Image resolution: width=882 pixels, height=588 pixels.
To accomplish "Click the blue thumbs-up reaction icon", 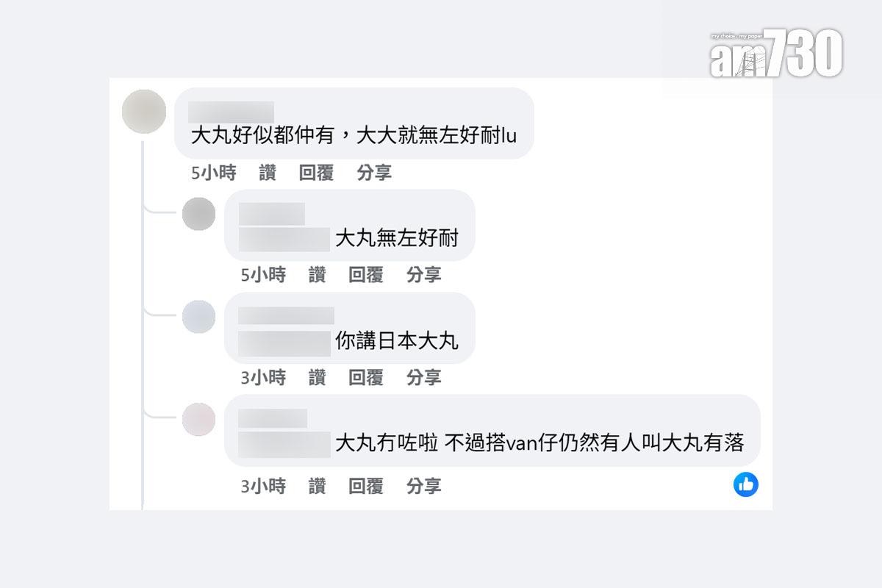I will pyautogui.click(x=746, y=484).
